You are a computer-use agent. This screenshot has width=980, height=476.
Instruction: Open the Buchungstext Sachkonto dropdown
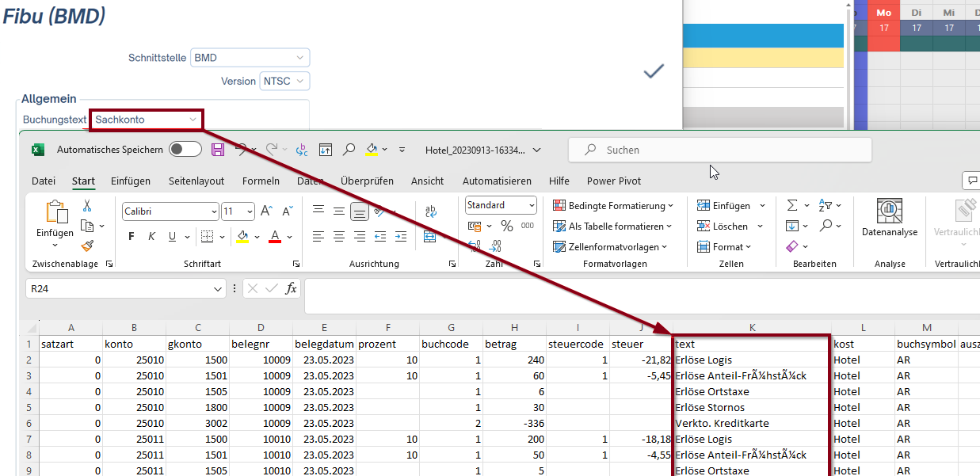tap(147, 120)
